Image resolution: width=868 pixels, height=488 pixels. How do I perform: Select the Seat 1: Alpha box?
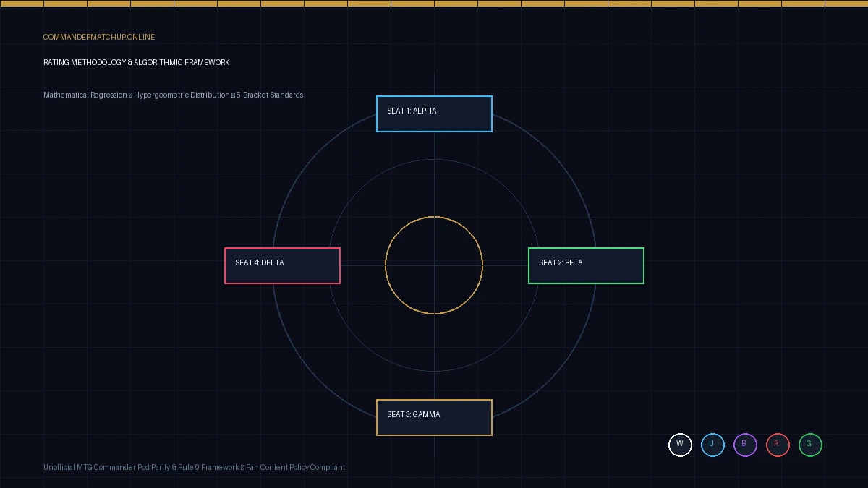coord(434,114)
